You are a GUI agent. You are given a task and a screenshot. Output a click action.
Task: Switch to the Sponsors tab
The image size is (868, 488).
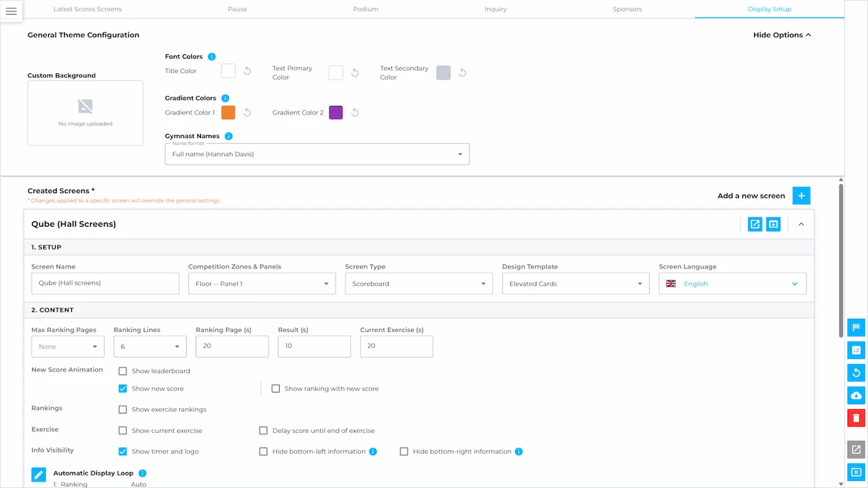(x=627, y=9)
